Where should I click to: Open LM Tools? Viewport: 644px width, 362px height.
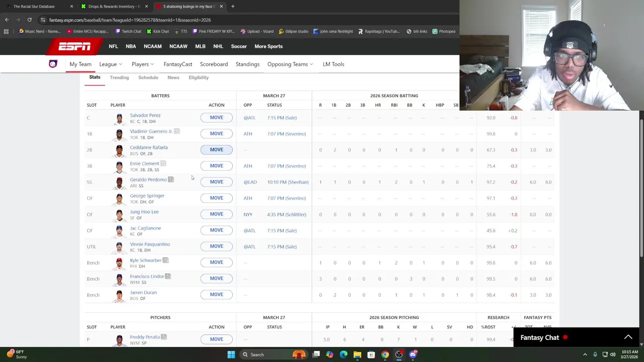pyautogui.click(x=334, y=64)
